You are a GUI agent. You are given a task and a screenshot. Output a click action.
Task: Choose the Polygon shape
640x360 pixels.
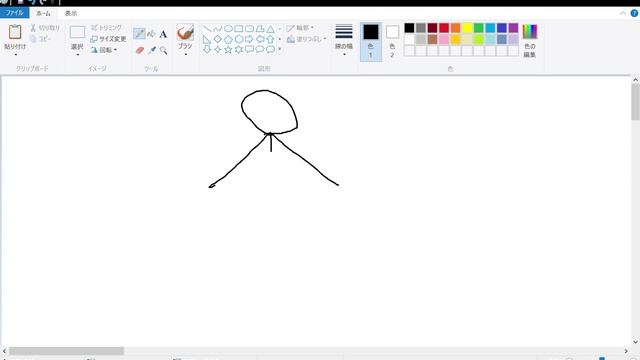pyautogui.click(x=260, y=29)
